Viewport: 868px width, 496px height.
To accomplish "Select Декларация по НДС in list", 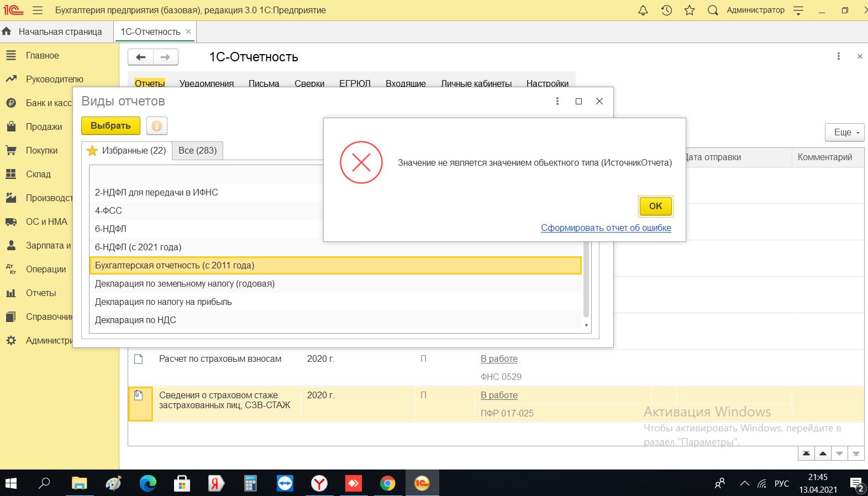I will point(135,320).
